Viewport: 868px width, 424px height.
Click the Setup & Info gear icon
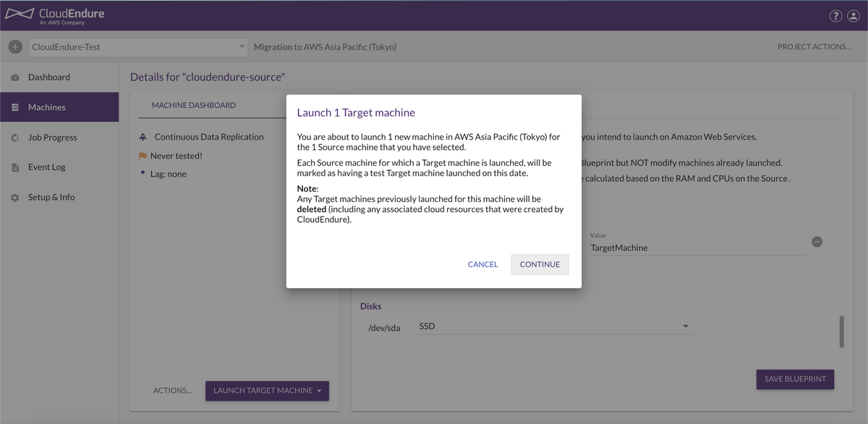click(x=15, y=198)
